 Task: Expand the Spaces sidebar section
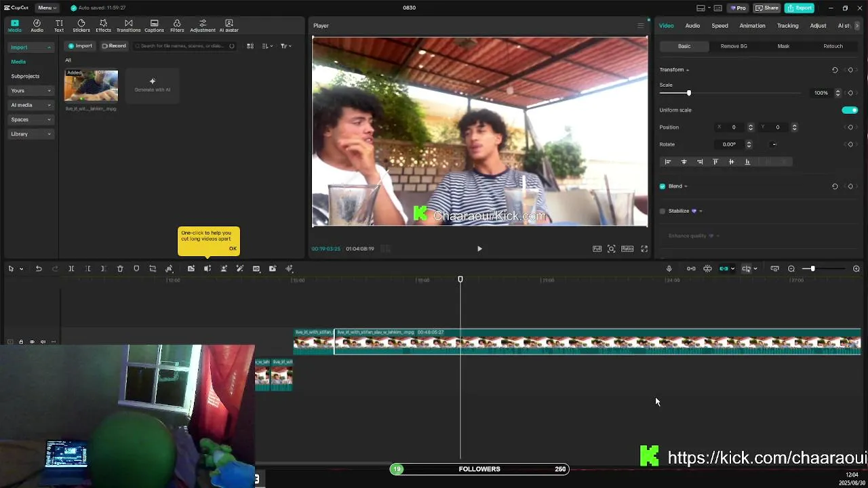pos(31,120)
